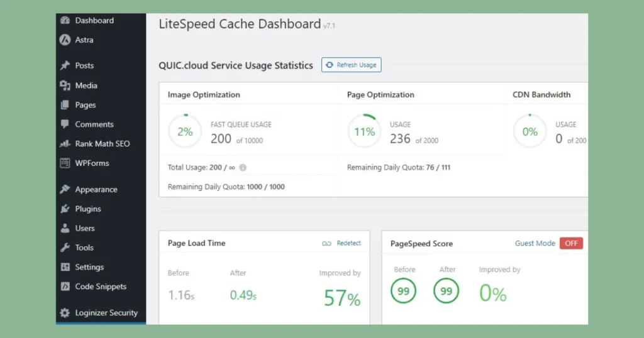This screenshot has height=338, width=644.
Task: Click the Posts pushpin icon
Action: pyautogui.click(x=65, y=65)
